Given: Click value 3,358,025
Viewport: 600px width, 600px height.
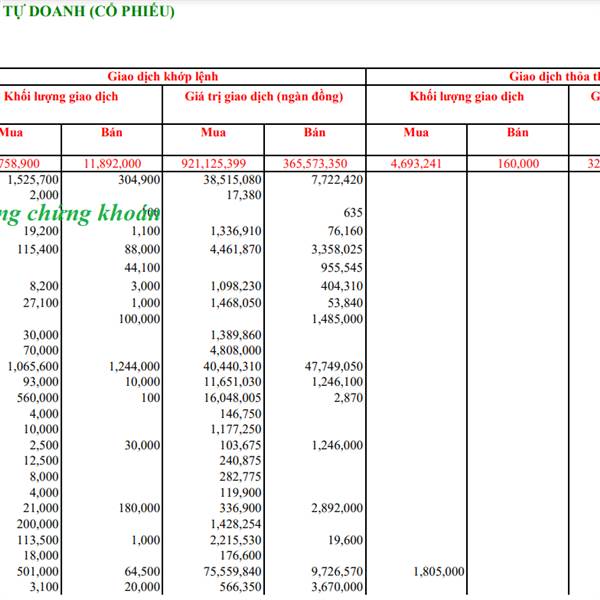Looking at the screenshot, I should click(337, 249).
